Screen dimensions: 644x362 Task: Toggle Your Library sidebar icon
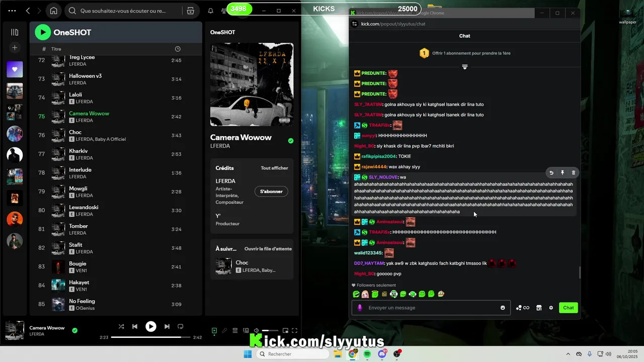(15, 32)
